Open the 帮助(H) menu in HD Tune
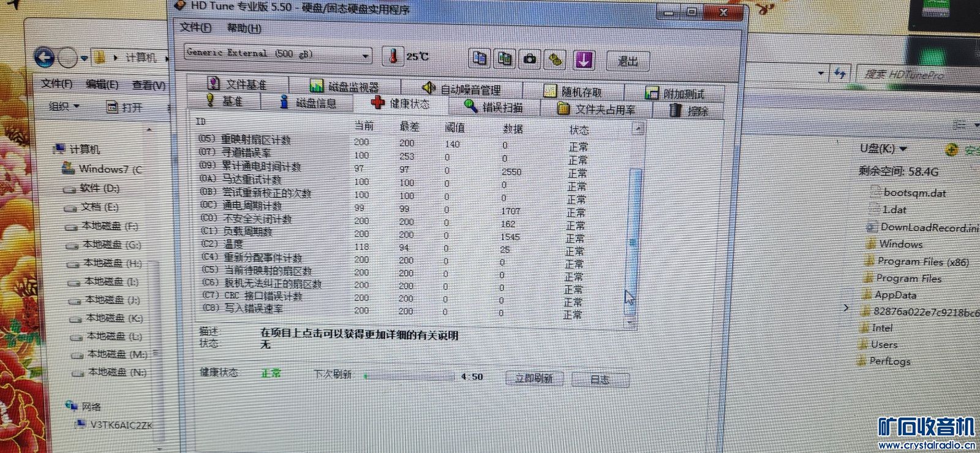This screenshot has height=453, width=980. pos(243,28)
